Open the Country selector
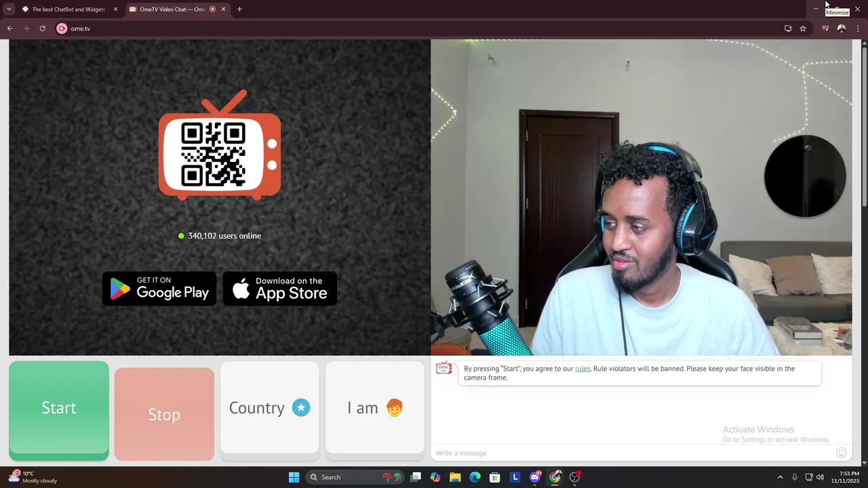Screen dimensions: 868x488 point(269,408)
